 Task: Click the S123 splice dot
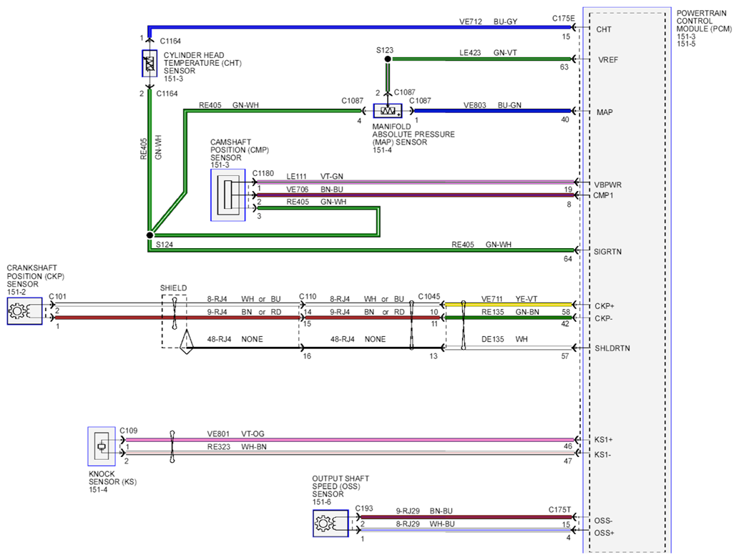[x=388, y=59]
